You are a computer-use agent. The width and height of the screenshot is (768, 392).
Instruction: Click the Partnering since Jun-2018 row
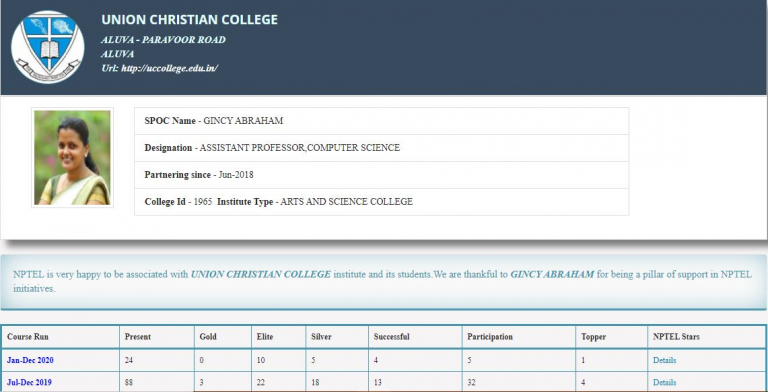(x=382, y=175)
